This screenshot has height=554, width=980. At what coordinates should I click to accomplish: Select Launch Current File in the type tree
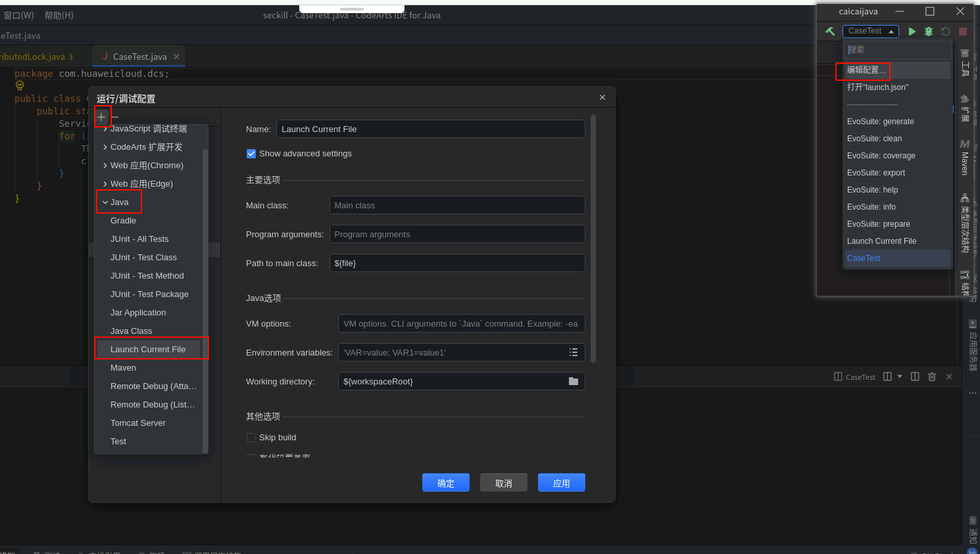[149, 350]
